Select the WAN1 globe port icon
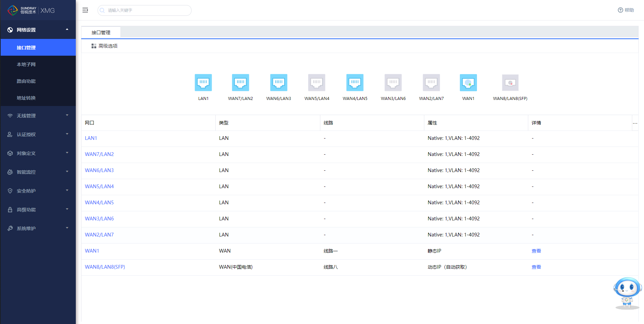The height and width of the screenshot is (324, 644). coord(468,83)
